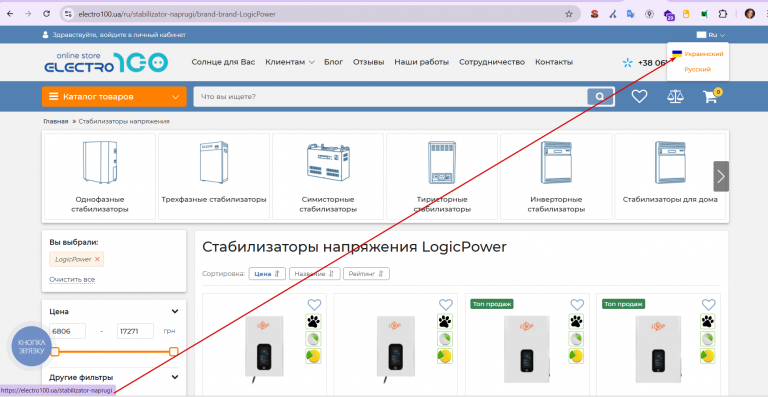Open the Отзывы menu item
Screen dimensions: 768x397
(369, 62)
